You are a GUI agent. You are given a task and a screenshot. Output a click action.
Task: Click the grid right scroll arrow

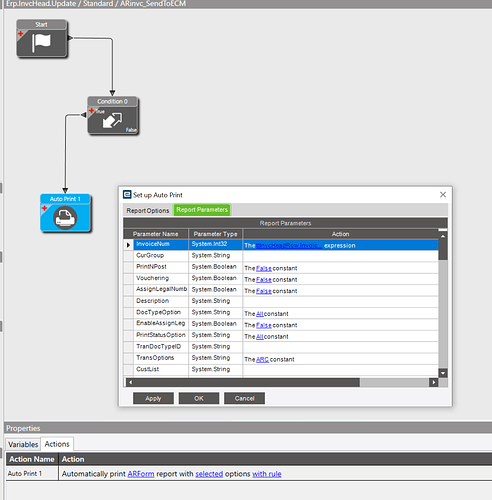pyautogui.click(x=433, y=382)
